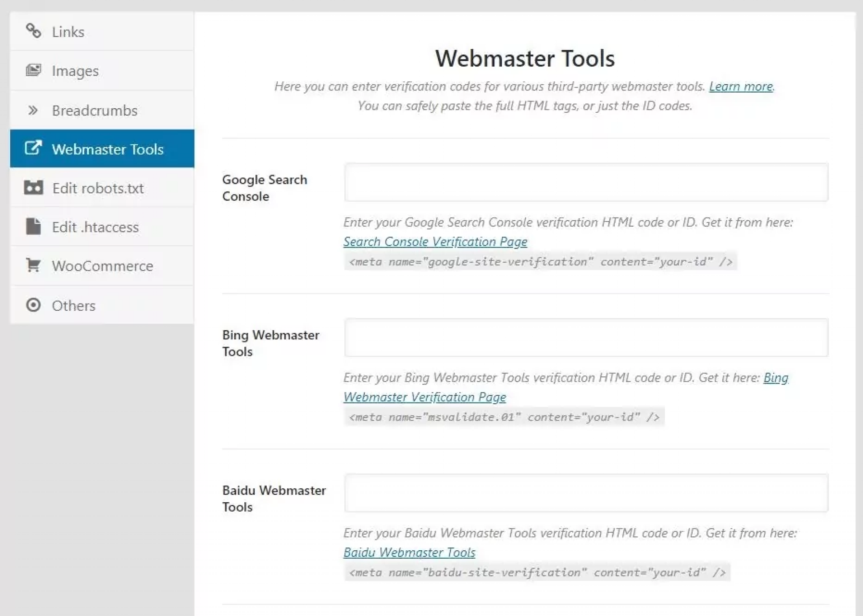Click the Links chain icon

(x=33, y=31)
